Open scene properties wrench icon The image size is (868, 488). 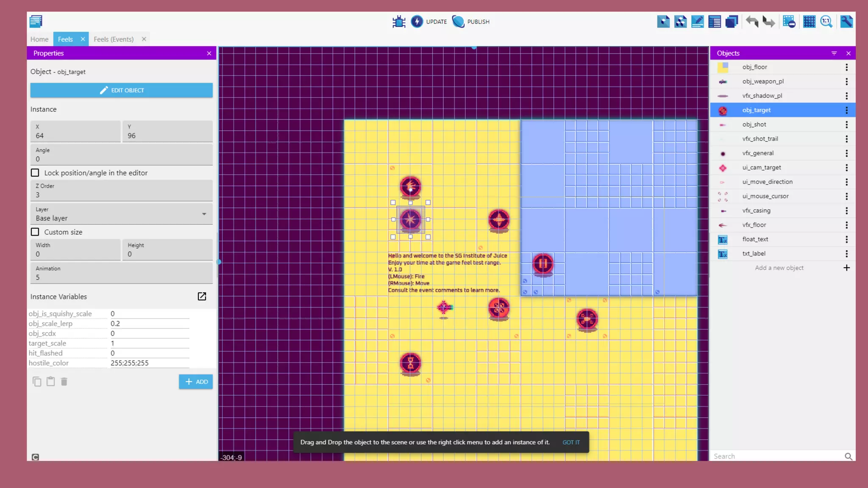coord(846,22)
